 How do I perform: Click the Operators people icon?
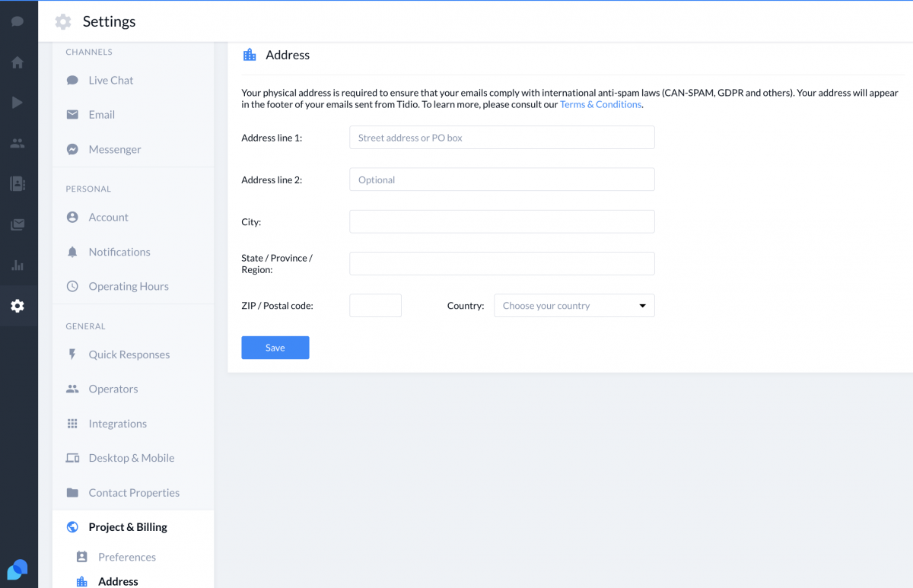tap(72, 389)
